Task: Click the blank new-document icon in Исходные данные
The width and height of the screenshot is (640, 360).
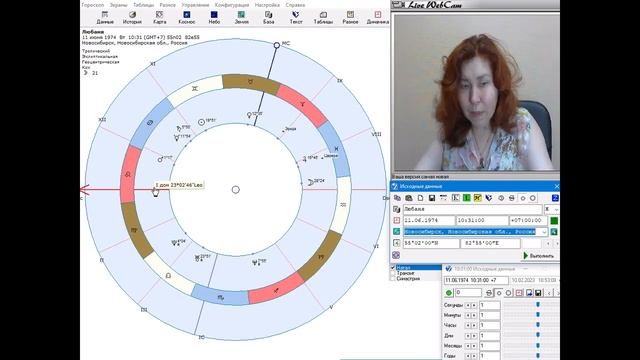Action: [x=420, y=198]
